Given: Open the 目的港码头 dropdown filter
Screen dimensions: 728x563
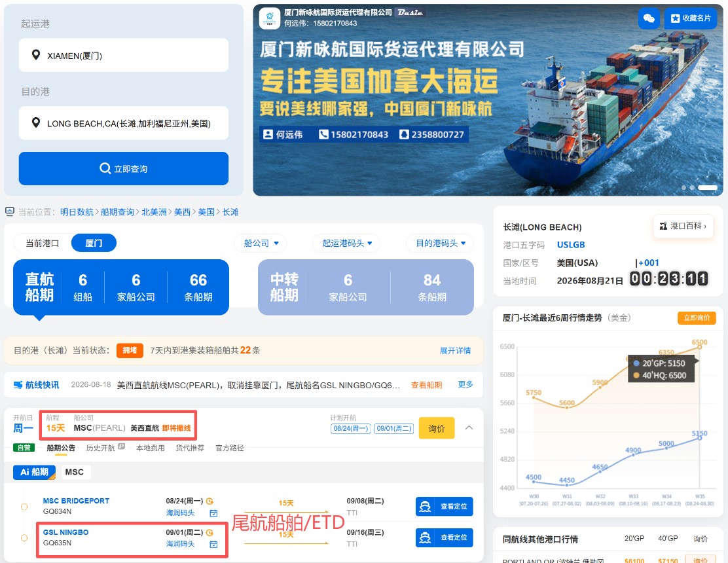Looking at the screenshot, I should (440, 244).
